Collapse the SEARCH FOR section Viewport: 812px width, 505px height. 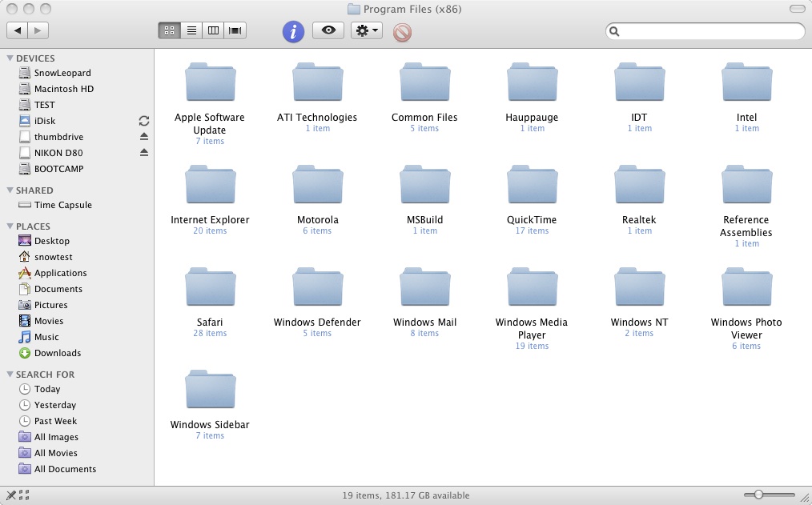pyautogui.click(x=10, y=374)
